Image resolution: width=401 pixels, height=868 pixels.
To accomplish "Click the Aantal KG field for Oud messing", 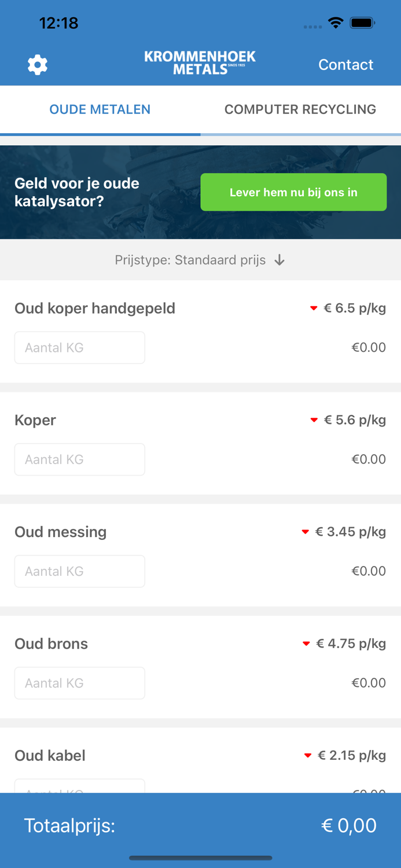I will [79, 571].
